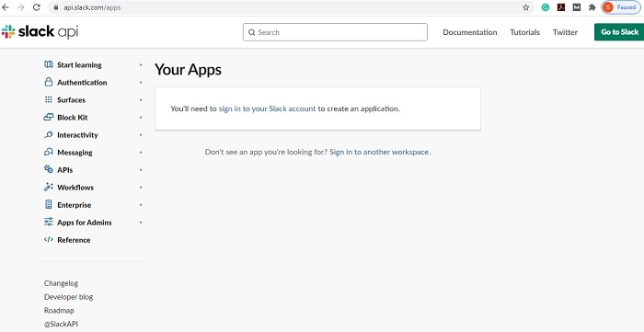Click inside the Search input field
The height and width of the screenshot is (332, 644).
pyautogui.click(x=335, y=32)
